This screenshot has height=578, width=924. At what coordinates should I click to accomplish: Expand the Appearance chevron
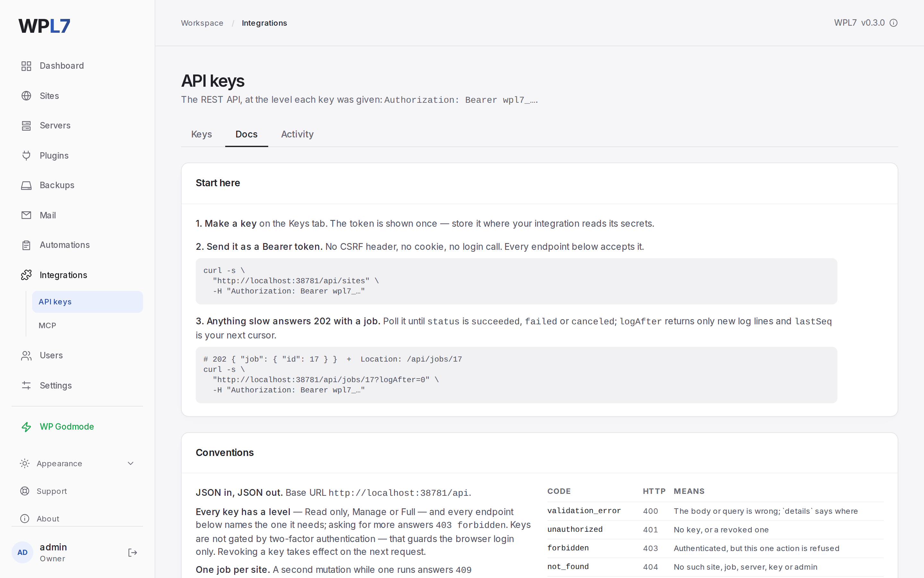[131, 463]
